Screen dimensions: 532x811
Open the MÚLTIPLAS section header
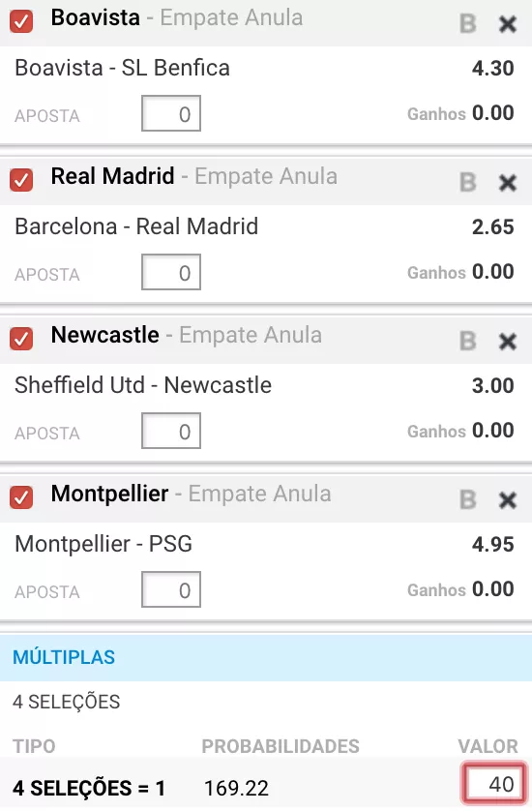[266, 657]
